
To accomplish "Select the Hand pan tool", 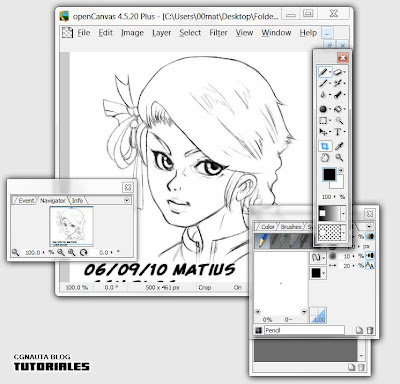I will point(325,158).
